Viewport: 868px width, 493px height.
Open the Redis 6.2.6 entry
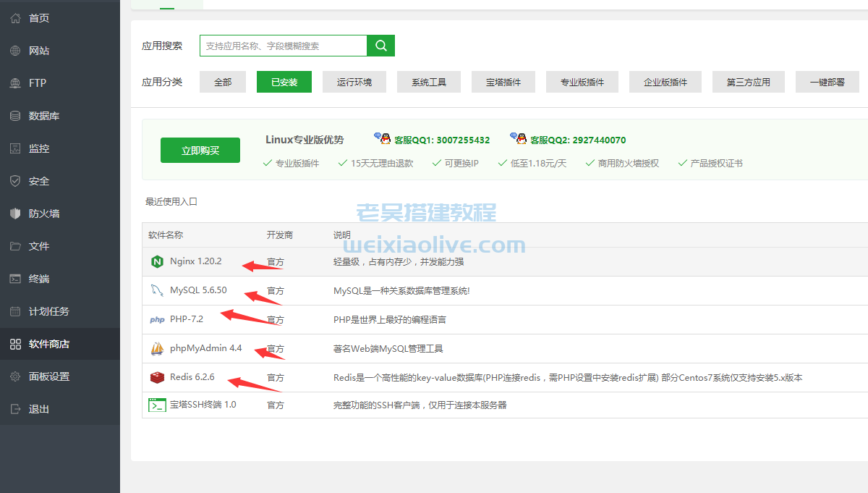pyautogui.click(x=192, y=377)
